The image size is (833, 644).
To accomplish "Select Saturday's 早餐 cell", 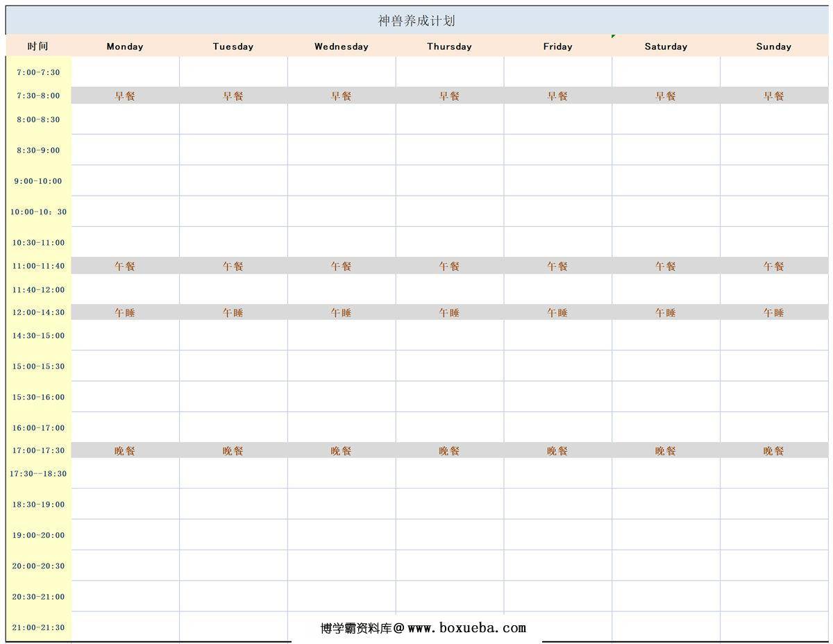I will [x=666, y=96].
